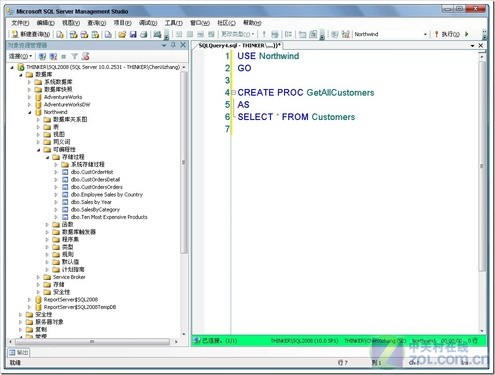Select ReportServer$SQL2008TempDB database
The width and height of the screenshot is (495, 375).
(x=80, y=307)
